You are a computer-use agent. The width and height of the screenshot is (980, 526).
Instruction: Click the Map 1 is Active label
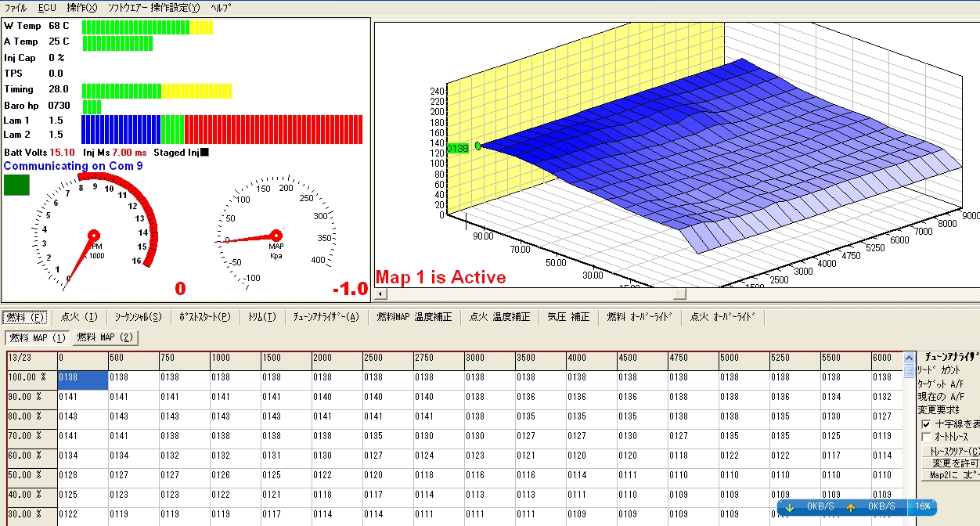pos(441,277)
